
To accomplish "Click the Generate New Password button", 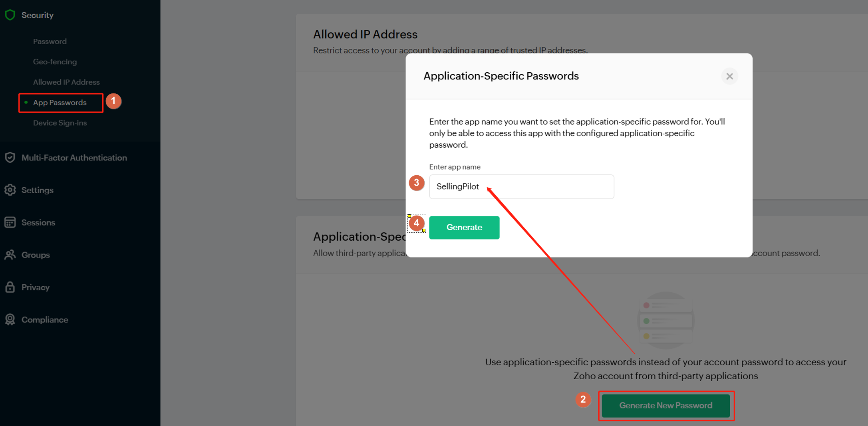I will click(666, 406).
